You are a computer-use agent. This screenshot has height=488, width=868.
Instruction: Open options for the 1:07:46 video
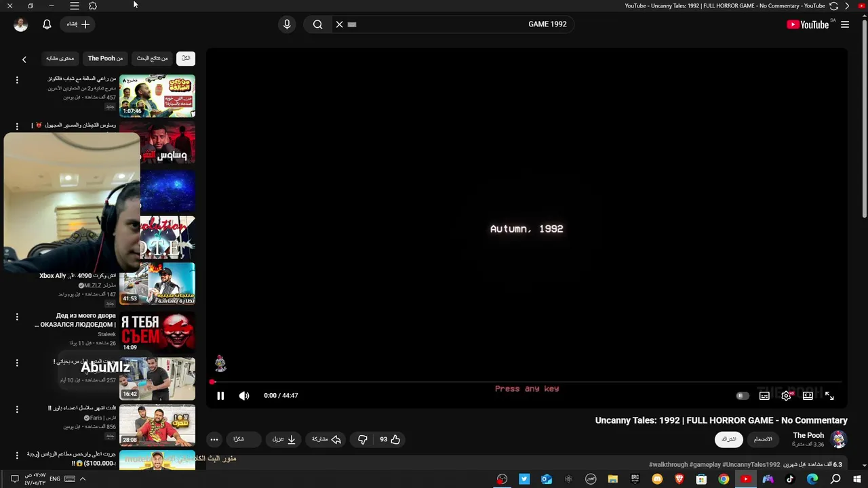pos(17,80)
